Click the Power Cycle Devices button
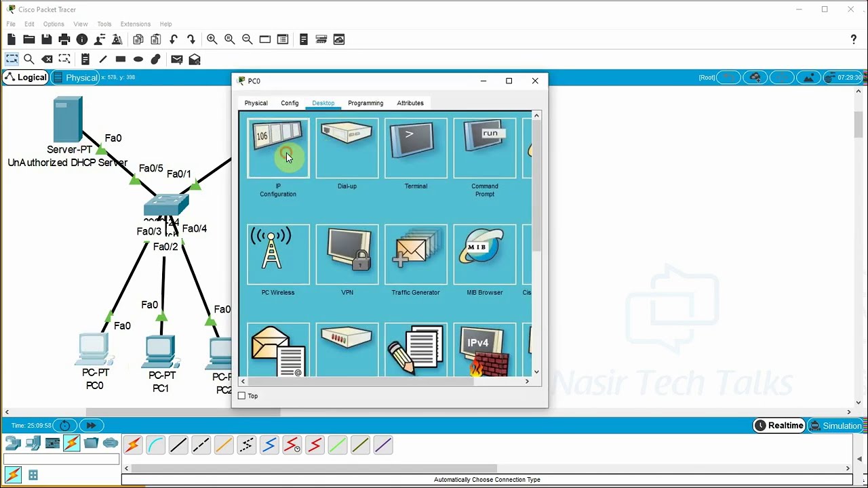Image resolution: width=868 pixels, height=488 pixels. (65, 426)
